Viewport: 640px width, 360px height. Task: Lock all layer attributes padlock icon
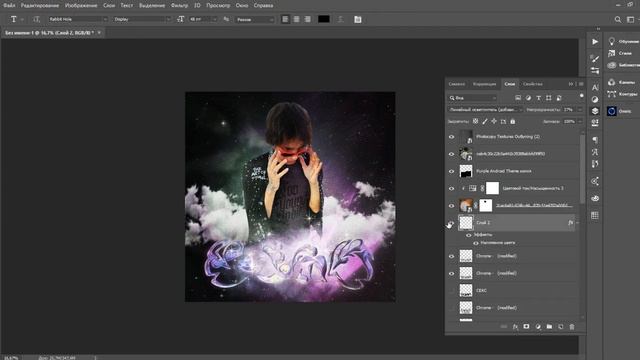click(x=513, y=121)
